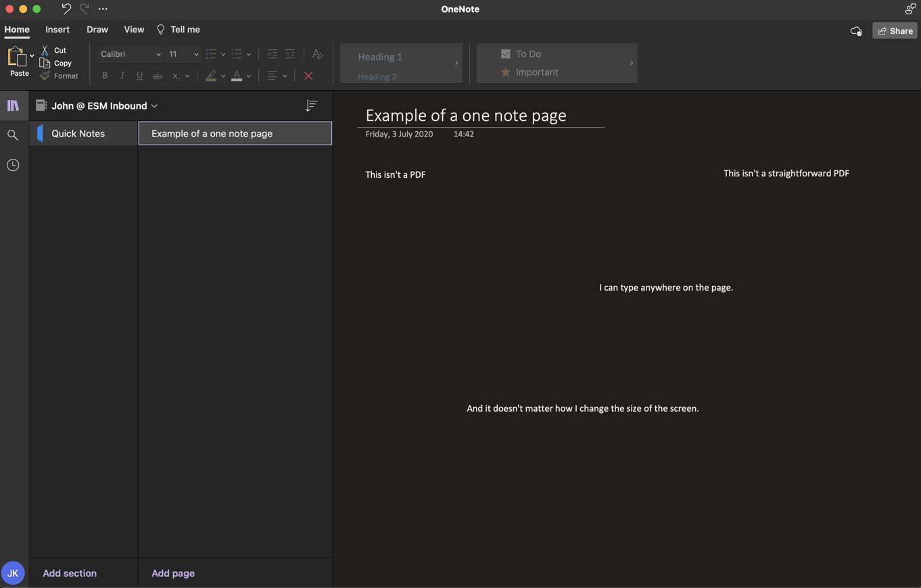The height and width of the screenshot is (588, 921).
Task: Open paragraph alignment dropdown arrow
Action: 285,76
